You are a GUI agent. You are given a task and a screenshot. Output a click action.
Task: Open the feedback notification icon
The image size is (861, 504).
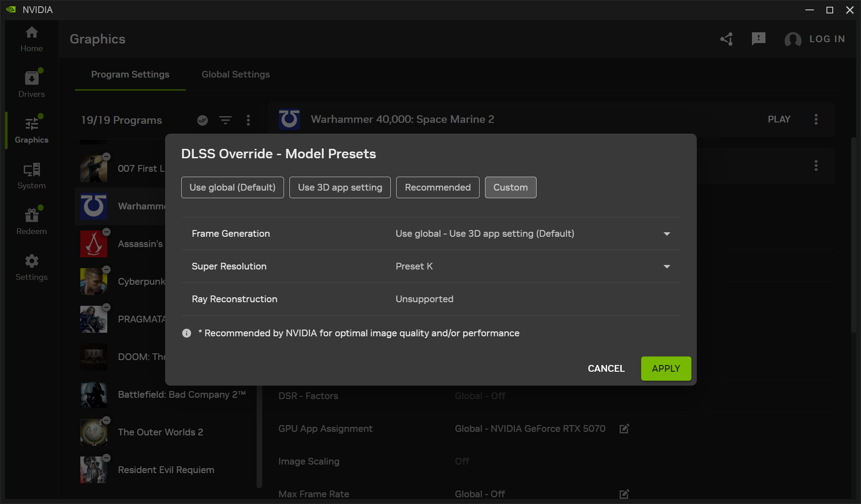[758, 39]
